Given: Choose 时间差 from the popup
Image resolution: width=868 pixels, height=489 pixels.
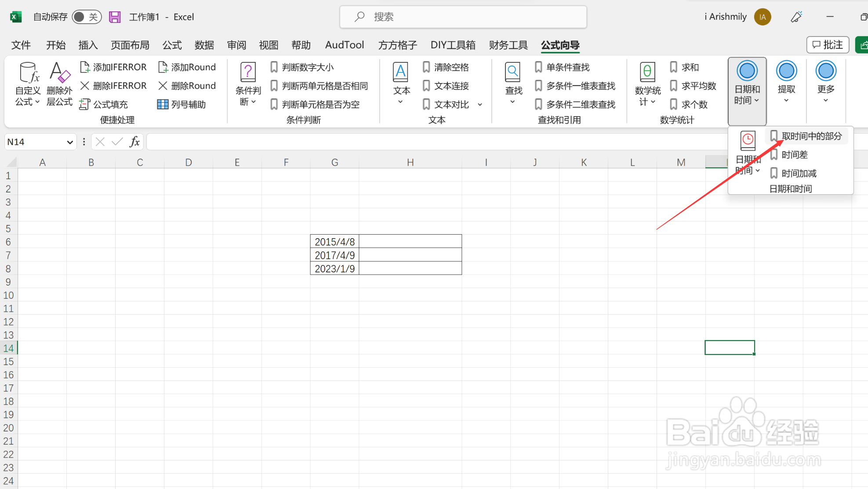Looking at the screenshot, I should tap(789, 155).
